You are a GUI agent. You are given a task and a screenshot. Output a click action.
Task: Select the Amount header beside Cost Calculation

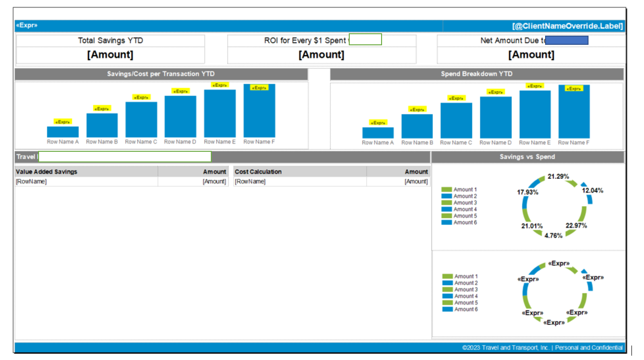pos(398,172)
